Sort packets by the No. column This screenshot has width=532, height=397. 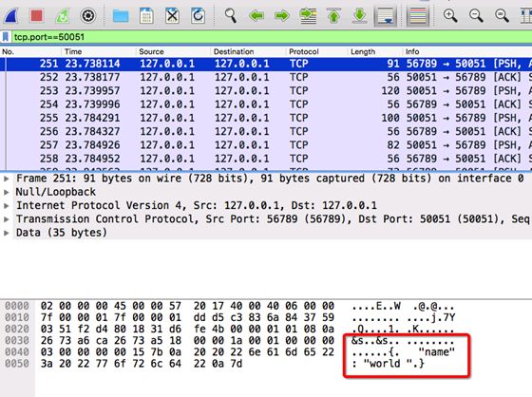(30, 51)
